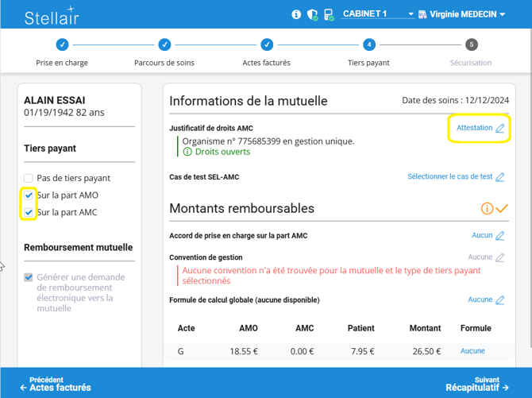Click the security shield status icon
The image size is (532, 398).
312,14
